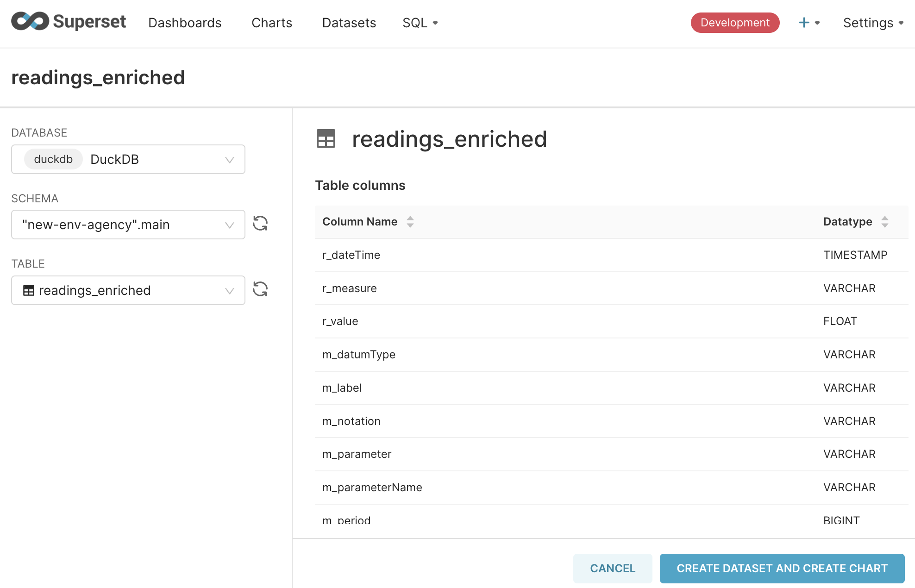Sort by Column Name arrows
Screen dimensions: 915x588
(410, 222)
